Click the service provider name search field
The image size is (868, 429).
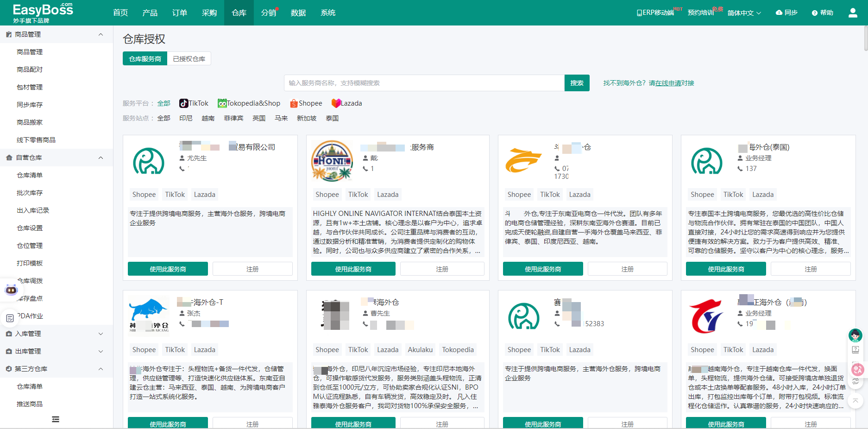pos(424,83)
